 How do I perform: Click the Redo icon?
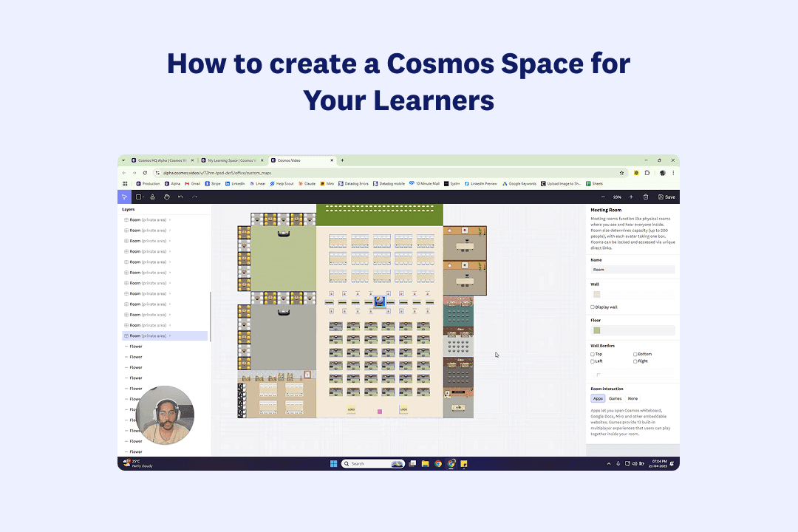194,197
